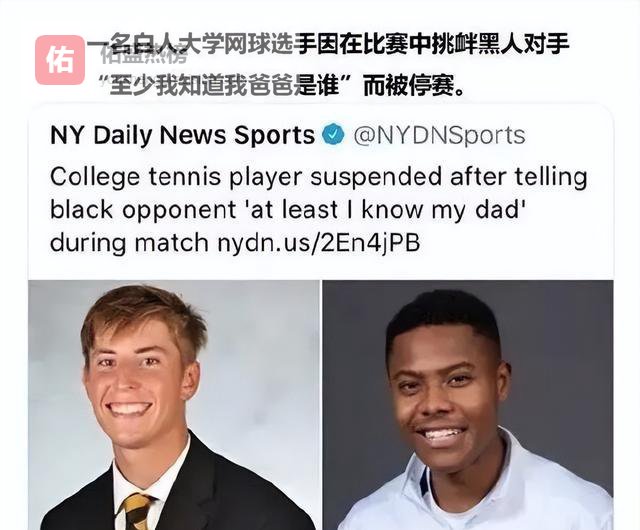Click the tweet line starting 'College tennis player'

coord(319,177)
